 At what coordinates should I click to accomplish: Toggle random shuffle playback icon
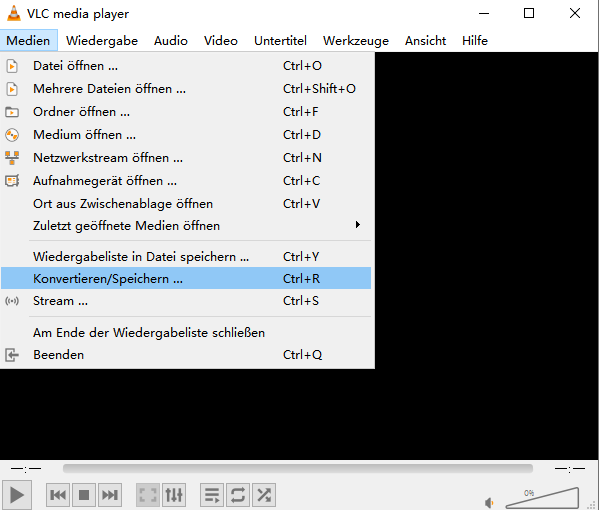pyautogui.click(x=264, y=495)
